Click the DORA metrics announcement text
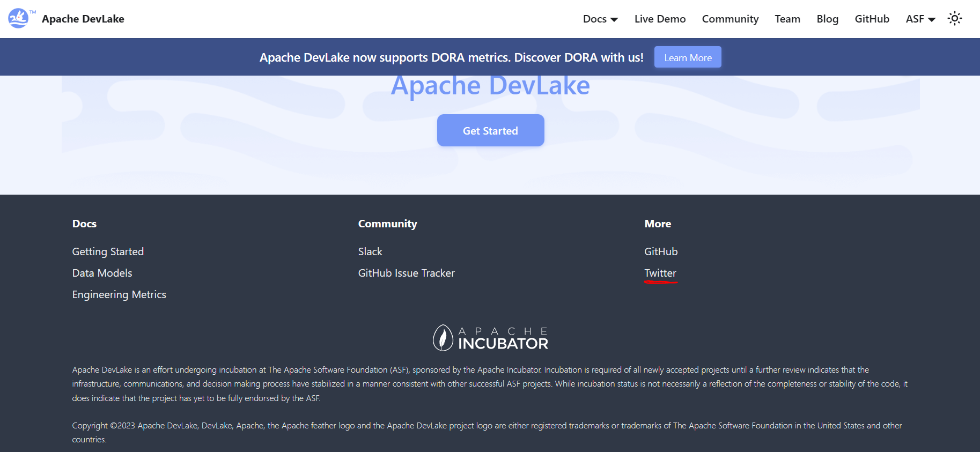 coord(451,57)
